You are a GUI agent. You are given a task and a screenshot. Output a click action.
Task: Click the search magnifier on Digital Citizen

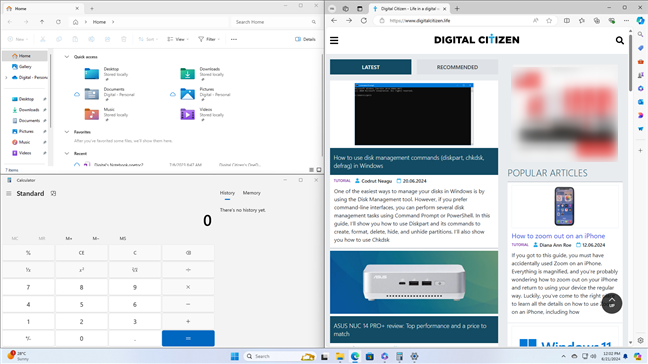coord(619,40)
